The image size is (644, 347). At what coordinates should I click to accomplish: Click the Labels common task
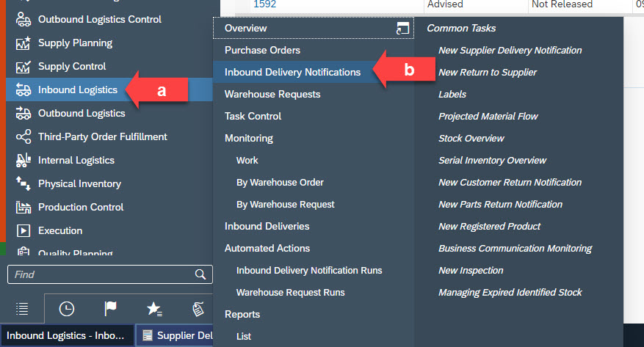(x=452, y=95)
